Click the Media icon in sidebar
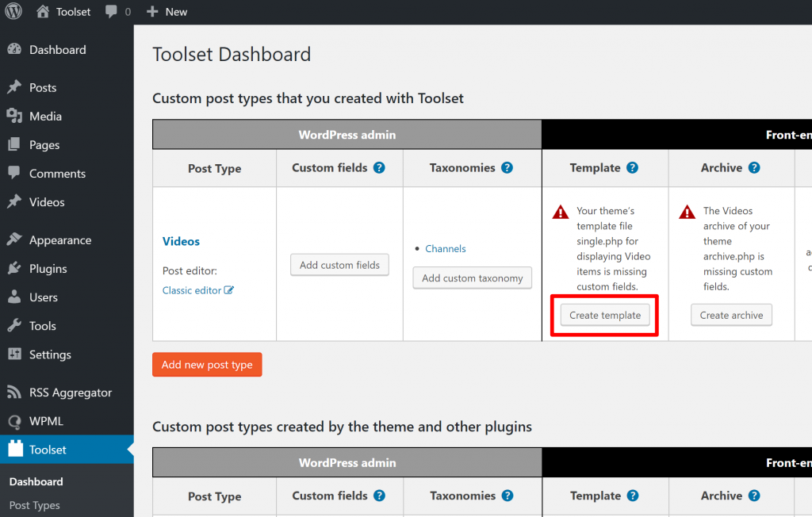 tap(14, 116)
